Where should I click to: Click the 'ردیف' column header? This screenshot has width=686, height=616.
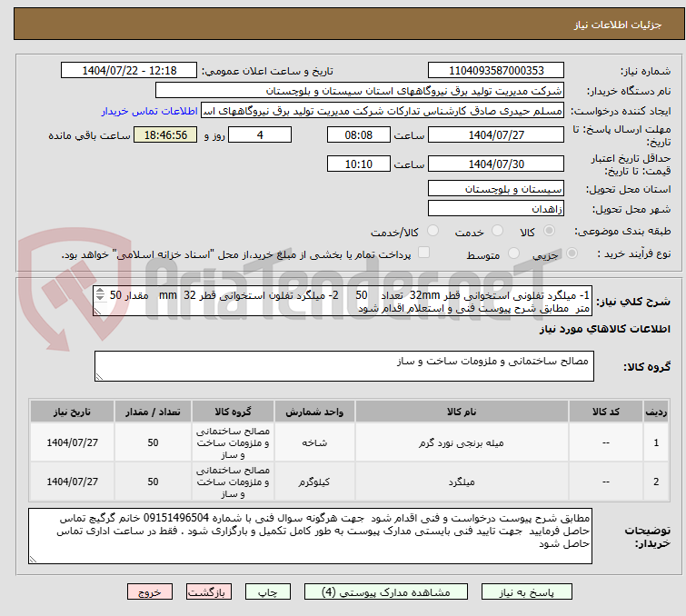[656, 412]
